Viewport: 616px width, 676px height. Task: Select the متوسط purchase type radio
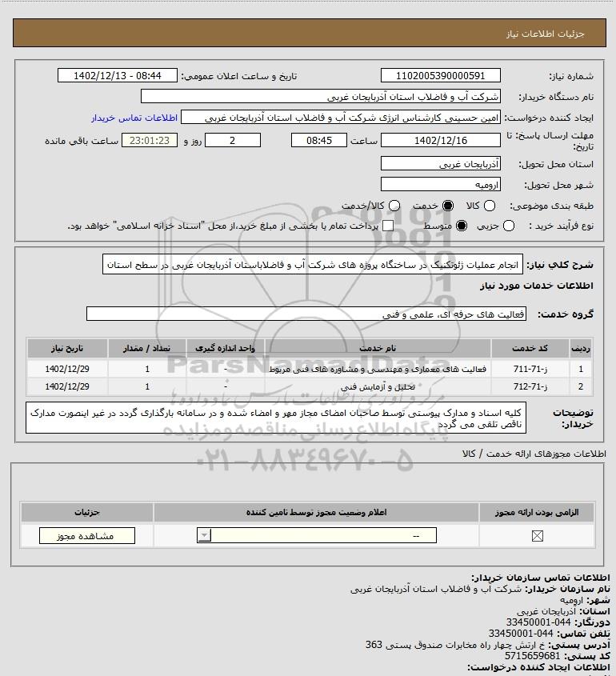pos(462,226)
